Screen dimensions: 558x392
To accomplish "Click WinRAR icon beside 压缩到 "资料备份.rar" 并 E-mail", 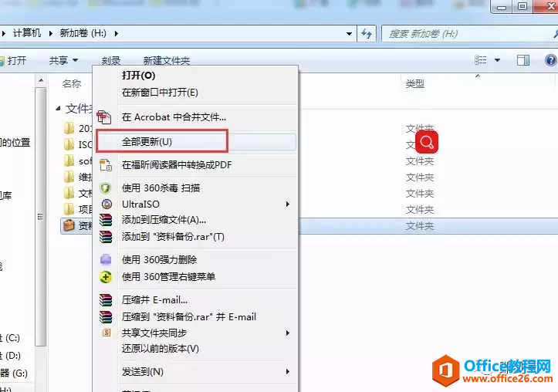I will [x=106, y=317].
